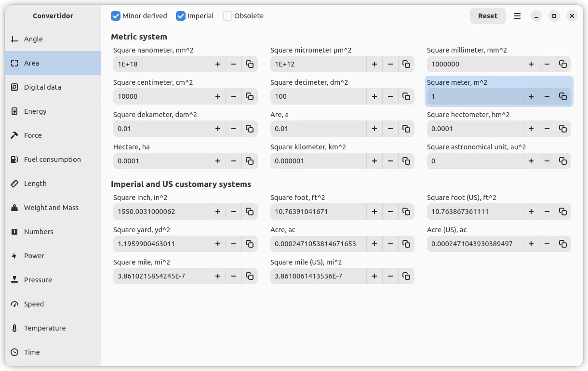Screen dimensions: 588x371
Task: Open the Numbers category
Action: 53,232
